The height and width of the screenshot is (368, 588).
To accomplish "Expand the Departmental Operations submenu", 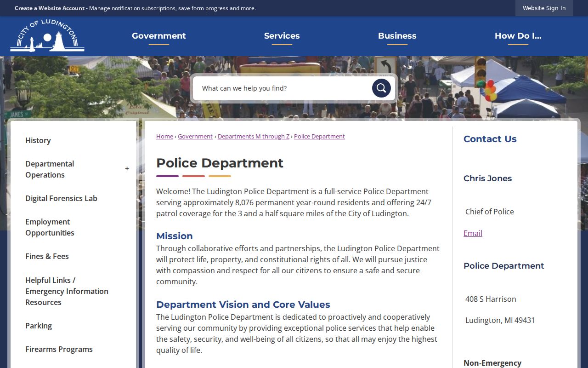I will (x=127, y=169).
